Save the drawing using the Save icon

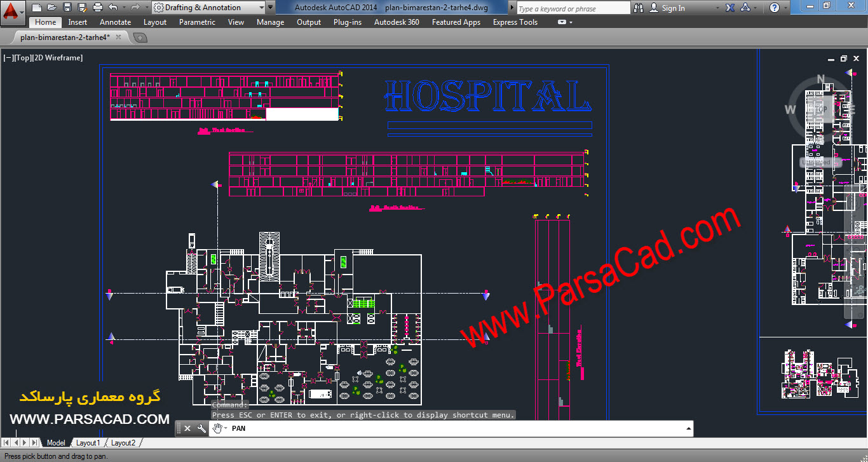67,8
